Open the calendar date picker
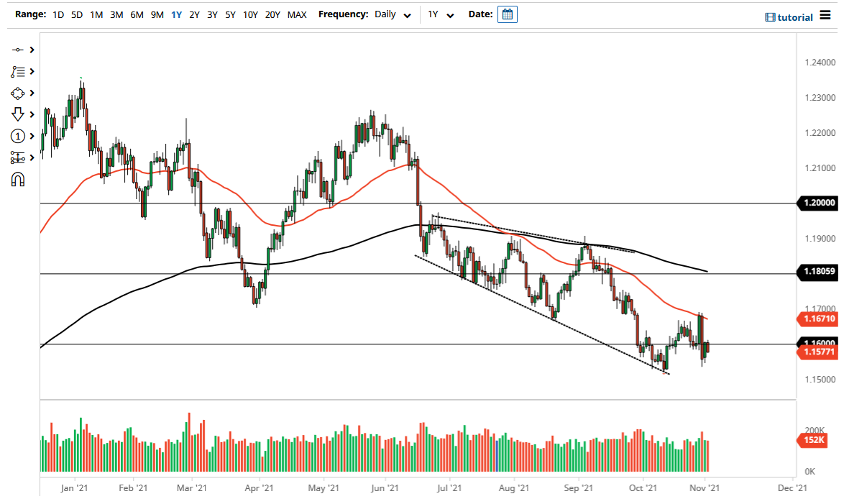The height and width of the screenshot is (504, 844). click(508, 14)
